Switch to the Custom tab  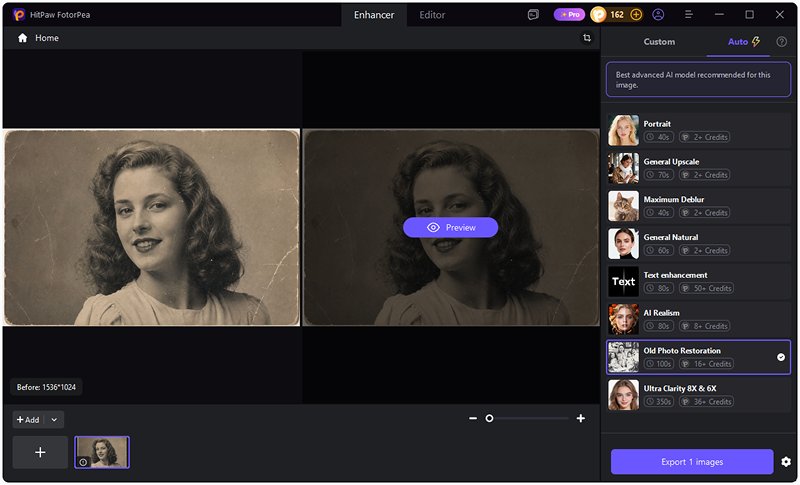[x=659, y=42]
